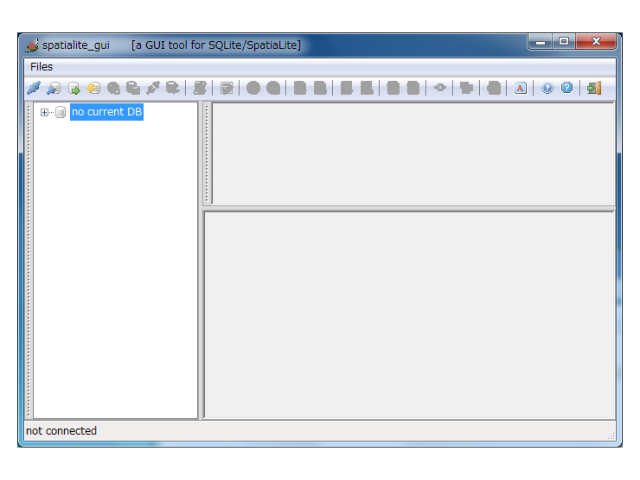Image resolution: width=640 pixels, height=480 pixels.
Task: Click the grayed Vacuum database arrow icon
Action: point(173,88)
